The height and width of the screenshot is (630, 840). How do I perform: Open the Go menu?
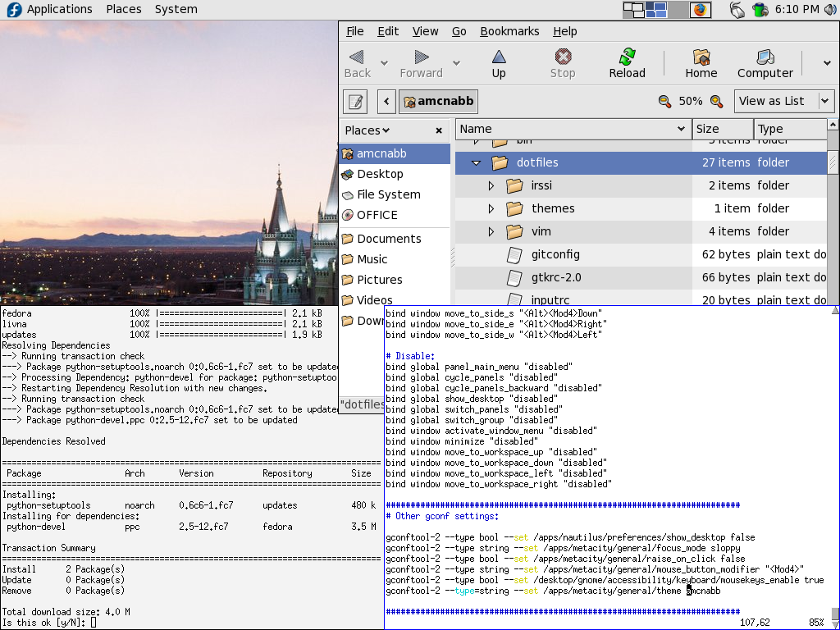tap(459, 31)
